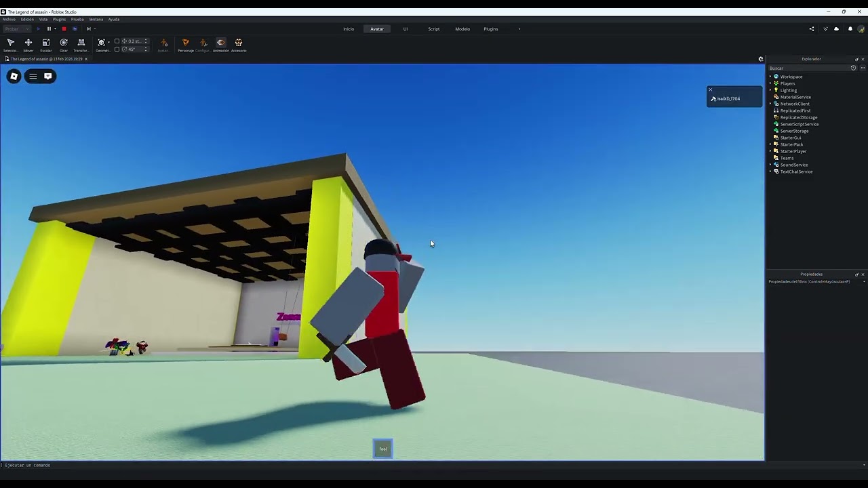Image resolution: width=868 pixels, height=488 pixels.
Task: Activate the Mover tool
Action: (28, 45)
